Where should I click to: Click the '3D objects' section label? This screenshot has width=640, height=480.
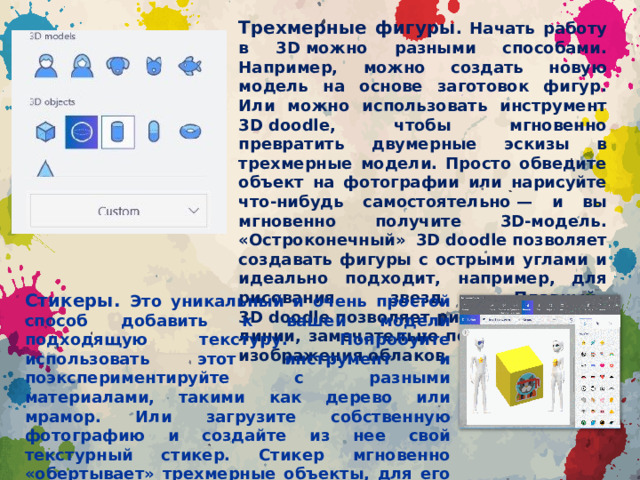(x=52, y=102)
